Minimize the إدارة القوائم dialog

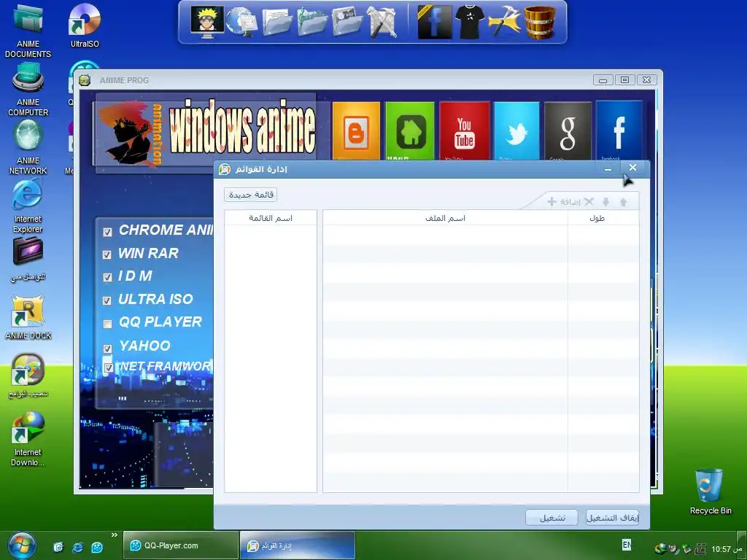(x=608, y=168)
